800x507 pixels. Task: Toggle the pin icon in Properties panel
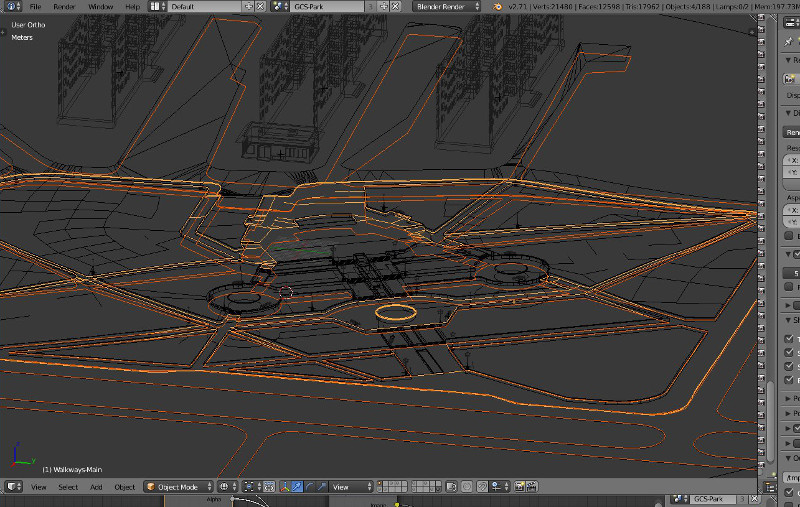click(x=789, y=41)
